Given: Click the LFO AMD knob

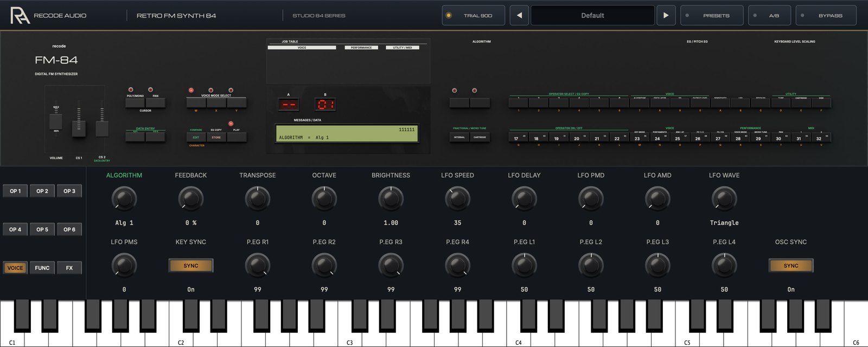Looking at the screenshot, I should point(658,198).
